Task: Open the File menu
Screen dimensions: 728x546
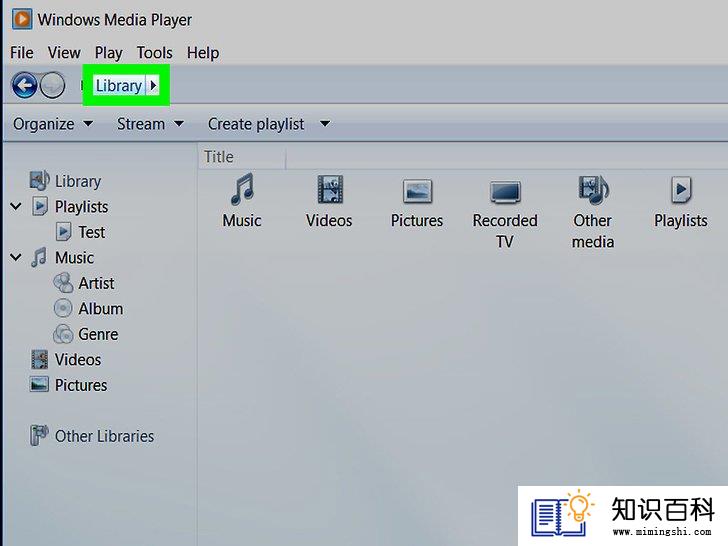Action: (22, 52)
